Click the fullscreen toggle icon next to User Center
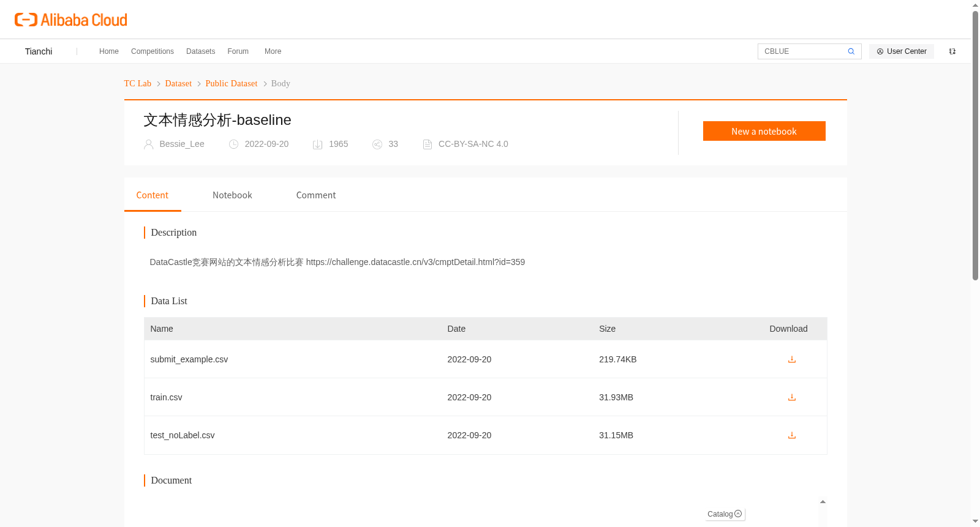 pos(952,51)
